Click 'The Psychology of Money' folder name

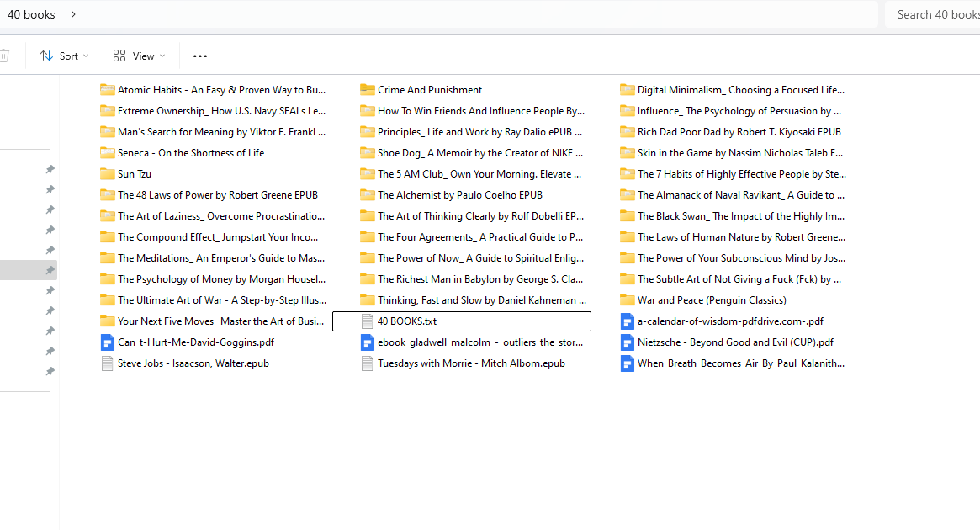tap(222, 279)
